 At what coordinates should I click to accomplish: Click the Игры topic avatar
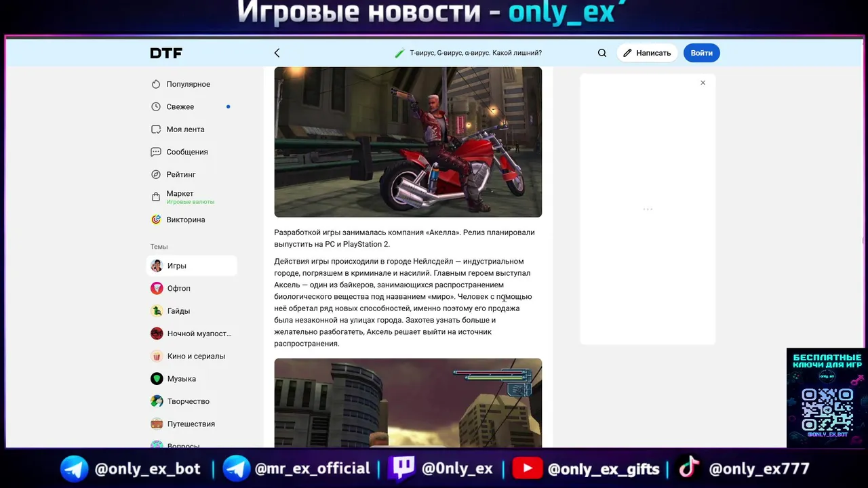tap(157, 266)
